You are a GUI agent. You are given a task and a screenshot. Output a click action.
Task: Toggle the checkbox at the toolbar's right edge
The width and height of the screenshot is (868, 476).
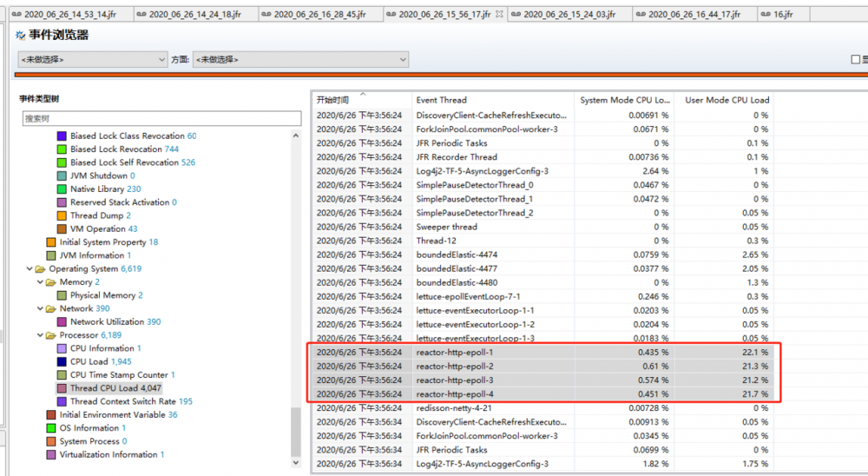pyautogui.click(x=855, y=59)
